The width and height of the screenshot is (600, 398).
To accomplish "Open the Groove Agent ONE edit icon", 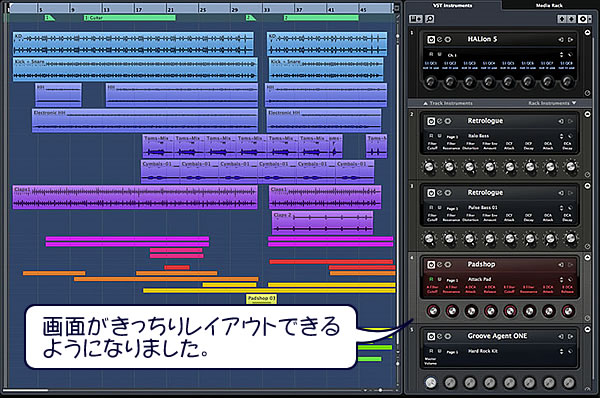I will [x=440, y=336].
